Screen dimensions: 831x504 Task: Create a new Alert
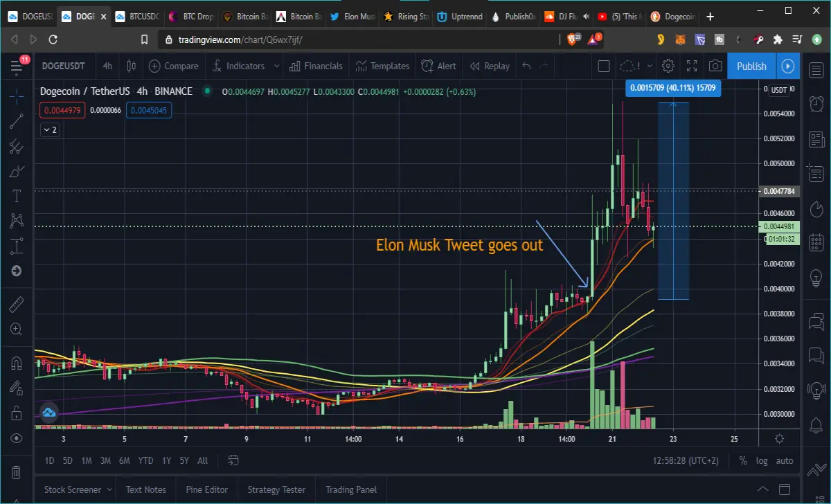(x=439, y=66)
